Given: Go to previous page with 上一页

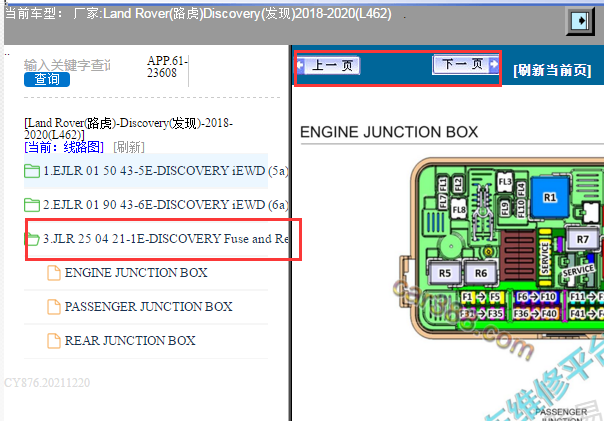Looking at the screenshot, I should pyautogui.click(x=329, y=65).
